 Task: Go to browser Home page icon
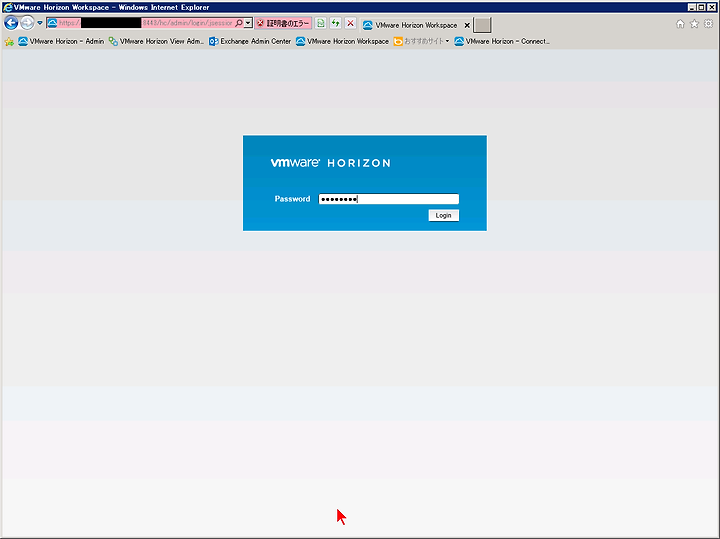(x=680, y=24)
